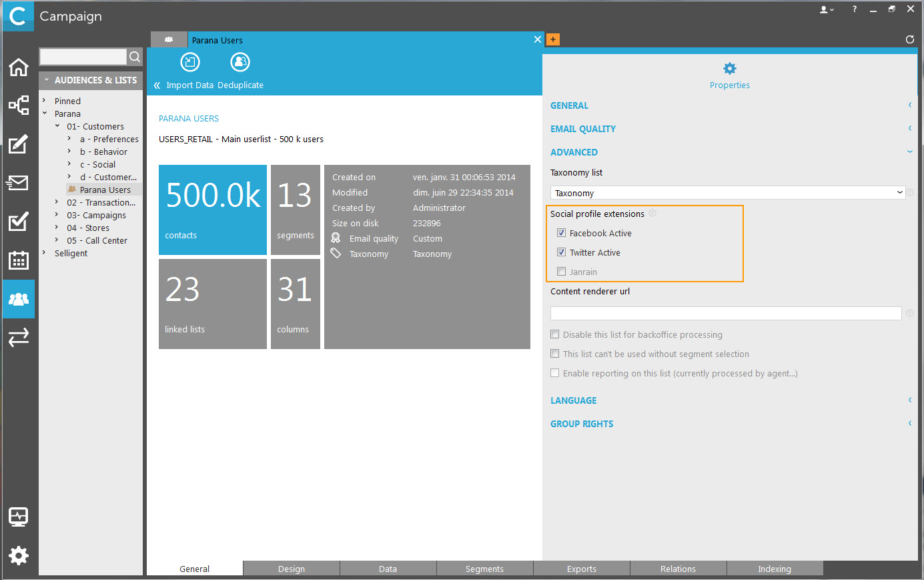Open the Taxonomy list dropdown
The height and width of the screenshot is (580, 924).
[x=727, y=193]
